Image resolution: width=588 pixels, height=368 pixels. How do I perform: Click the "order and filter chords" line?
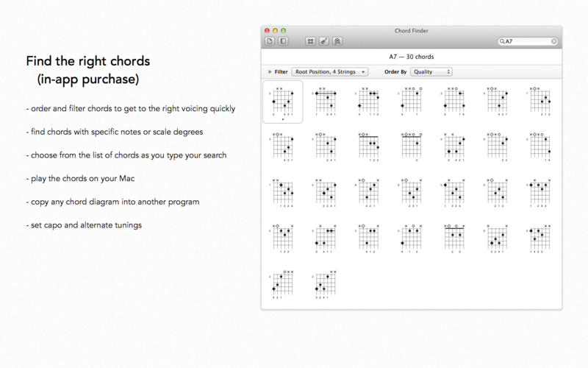(131, 109)
